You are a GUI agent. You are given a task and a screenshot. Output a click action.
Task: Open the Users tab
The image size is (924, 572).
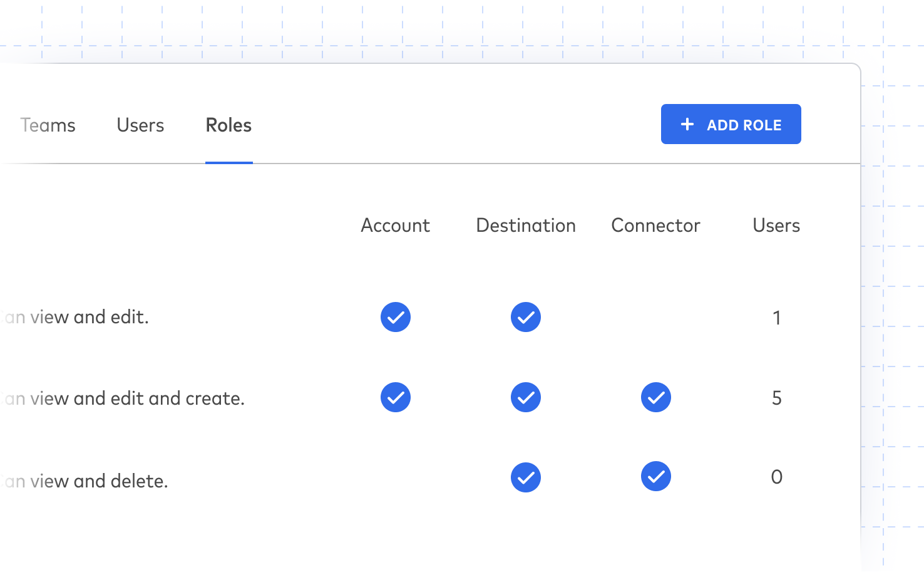pyautogui.click(x=140, y=125)
